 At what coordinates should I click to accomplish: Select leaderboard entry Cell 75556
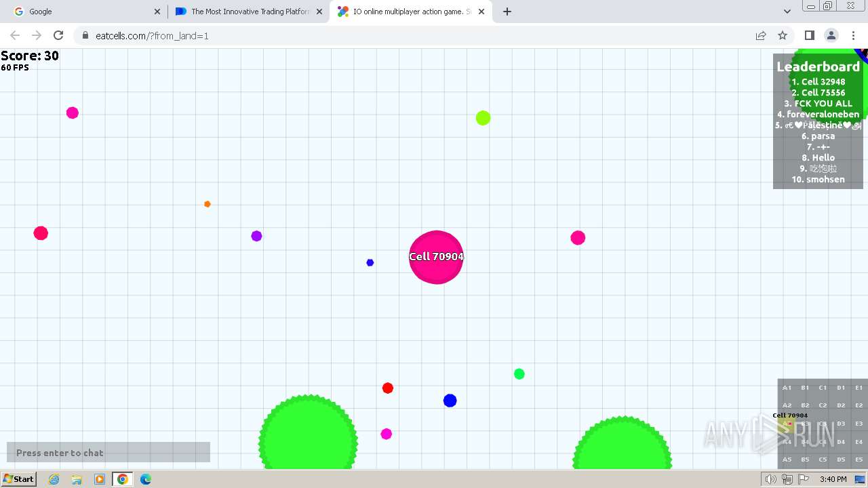point(818,92)
